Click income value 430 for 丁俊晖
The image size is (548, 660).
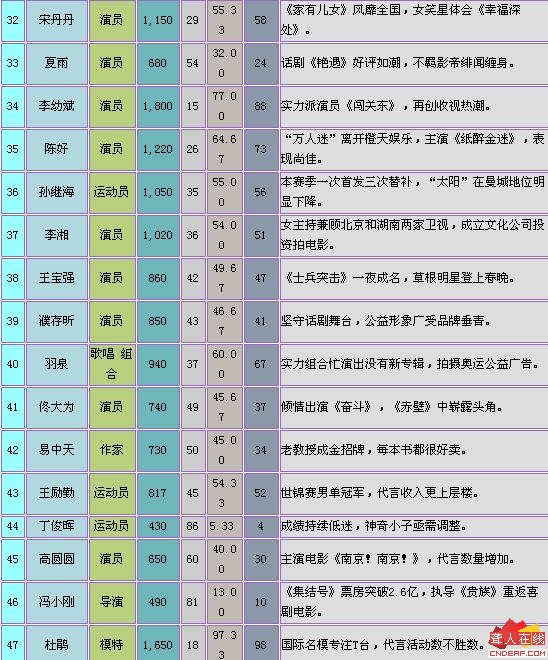[x=157, y=526]
